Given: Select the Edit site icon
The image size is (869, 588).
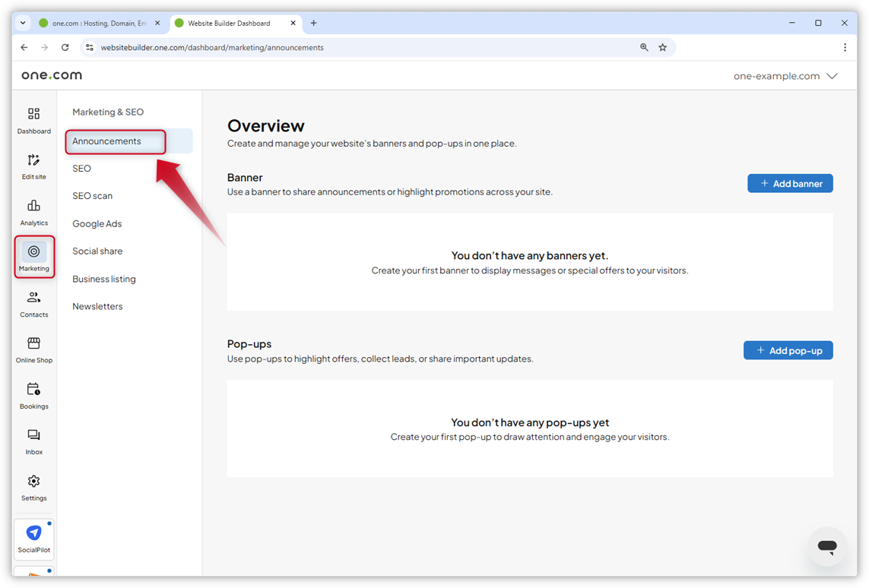Looking at the screenshot, I should click(33, 166).
